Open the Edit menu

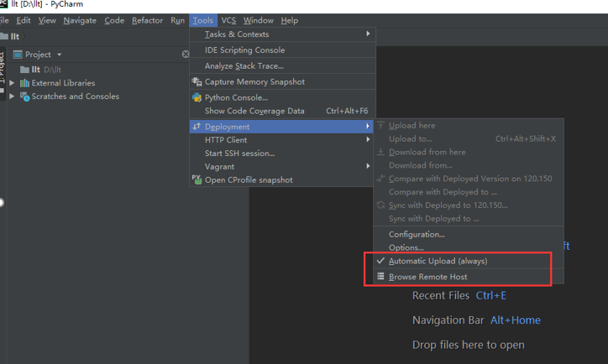point(24,20)
